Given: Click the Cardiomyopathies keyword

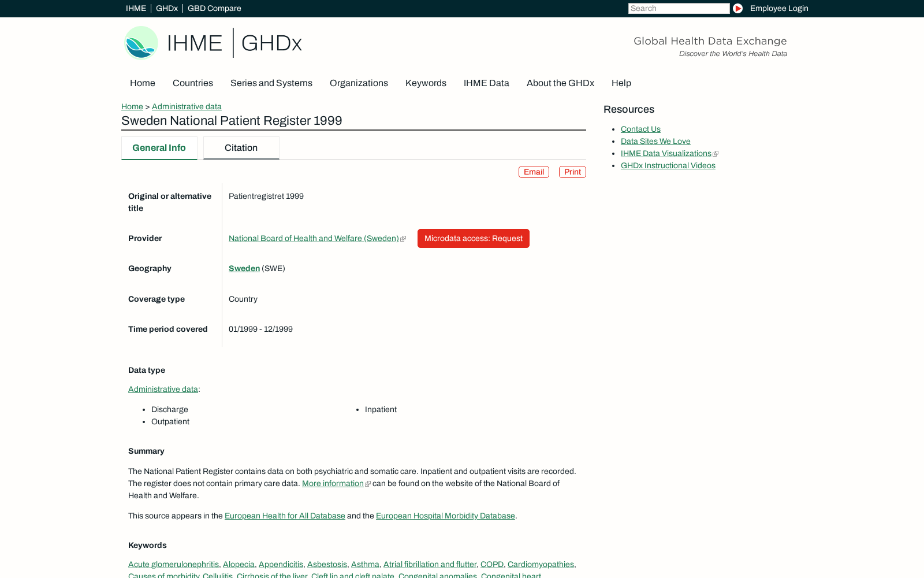Looking at the screenshot, I should (x=541, y=564).
